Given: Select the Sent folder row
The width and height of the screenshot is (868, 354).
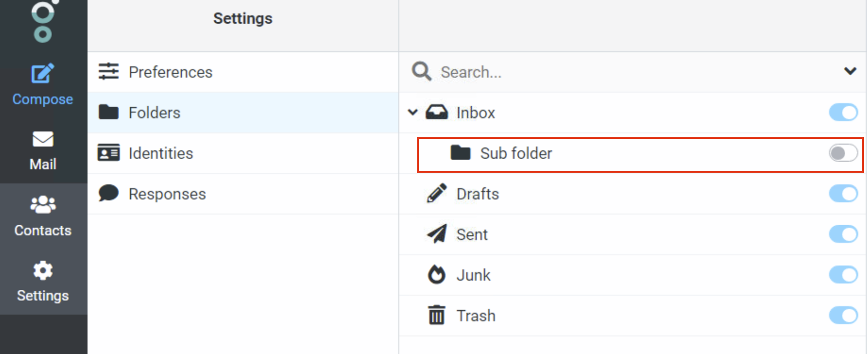Looking at the screenshot, I should pos(633,234).
